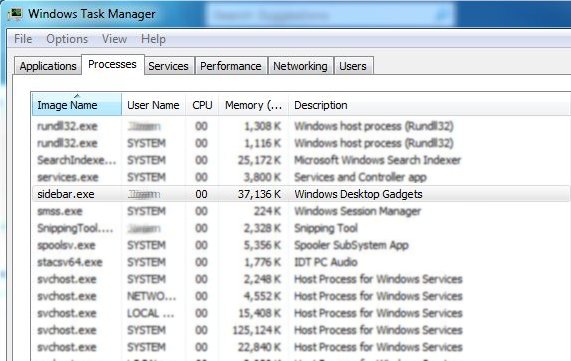The height and width of the screenshot is (361, 571).
Task: Click the 25,172 K memory value
Action: tap(260, 160)
